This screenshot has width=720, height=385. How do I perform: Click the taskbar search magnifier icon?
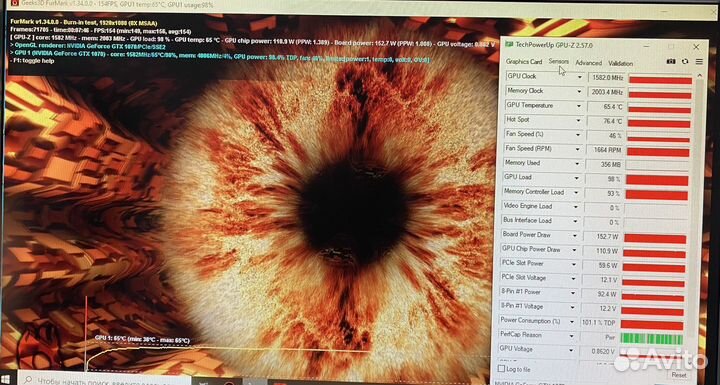point(28,380)
